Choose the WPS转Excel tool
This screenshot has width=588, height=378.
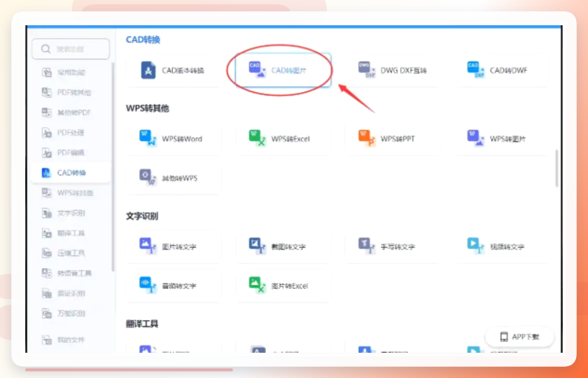(283, 138)
